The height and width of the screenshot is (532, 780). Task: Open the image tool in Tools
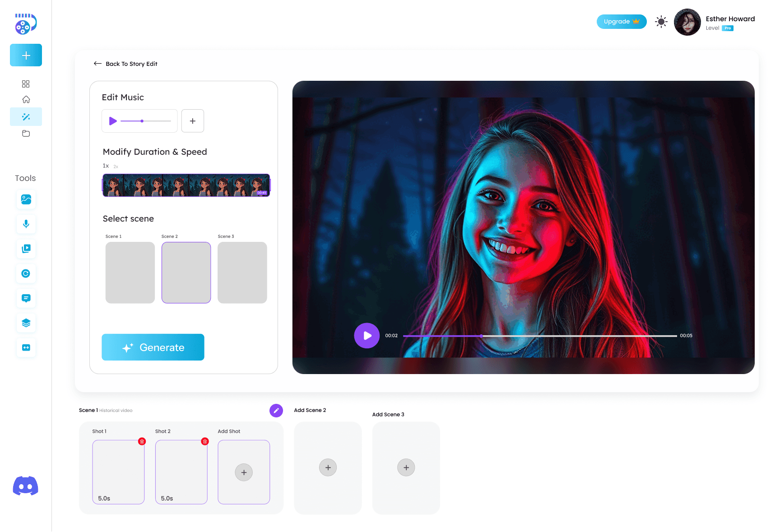point(26,199)
